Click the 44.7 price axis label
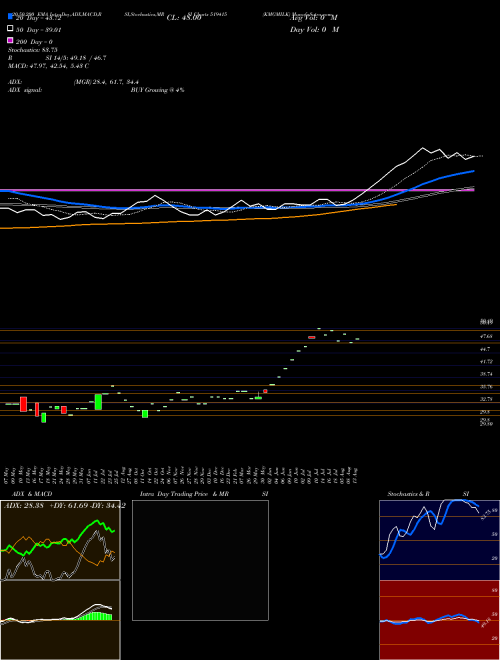The width and height of the screenshot is (500, 660). [x=485, y=349]
